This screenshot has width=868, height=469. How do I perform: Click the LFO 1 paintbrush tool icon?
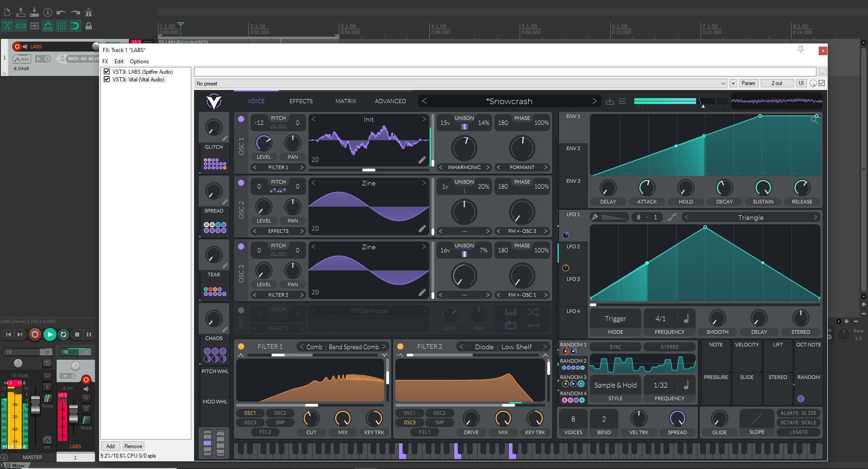click(x=595, y=218)
